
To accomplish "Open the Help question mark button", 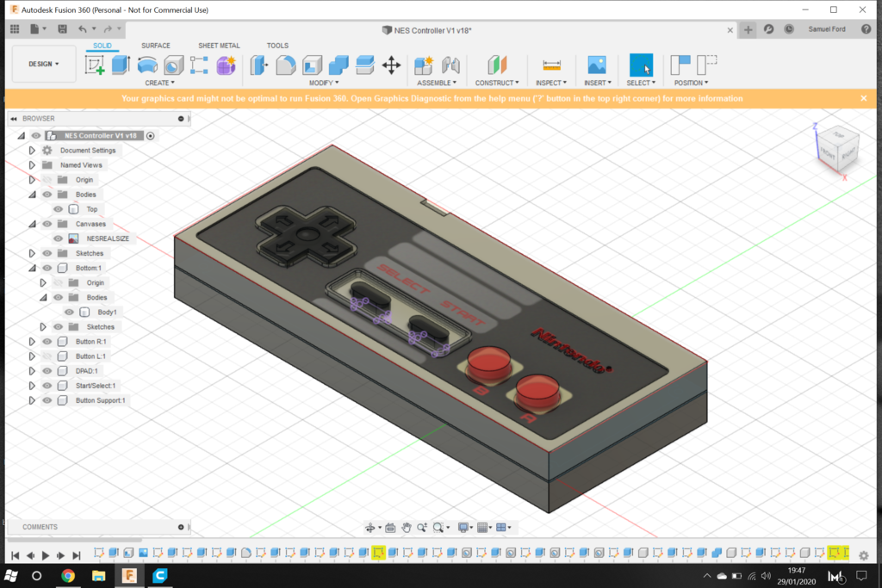I will (866, 29).
